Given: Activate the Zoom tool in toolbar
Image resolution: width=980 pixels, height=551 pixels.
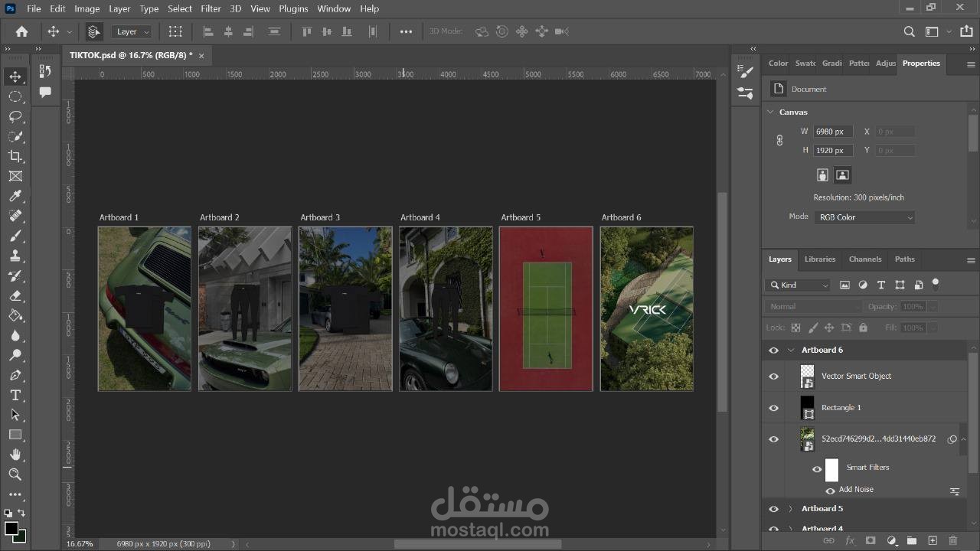Looking at the screenshot, I should tap(15, 474).
